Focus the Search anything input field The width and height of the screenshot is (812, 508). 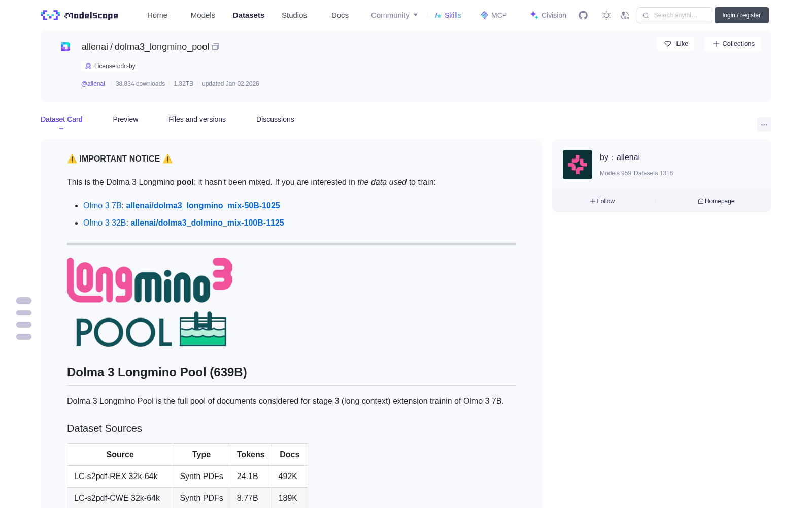674,15
